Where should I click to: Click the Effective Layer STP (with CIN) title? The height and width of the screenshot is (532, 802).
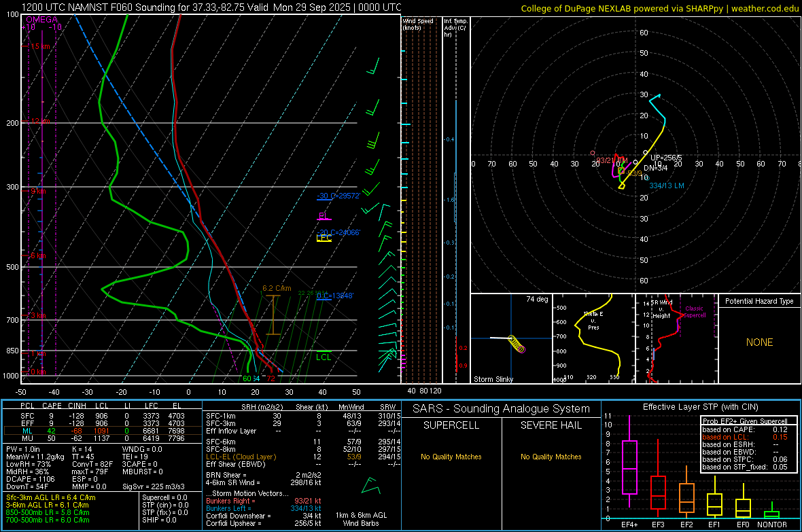(x=700, y=407)
